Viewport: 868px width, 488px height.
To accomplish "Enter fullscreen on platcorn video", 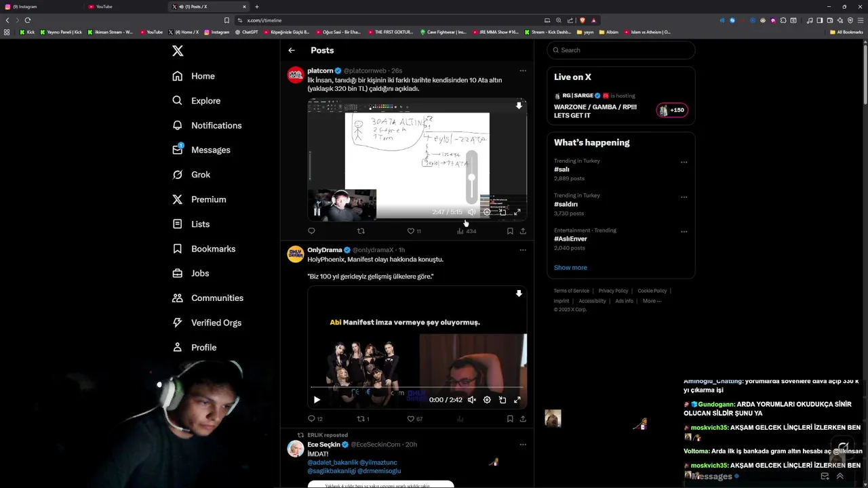I will coord(517,212).
